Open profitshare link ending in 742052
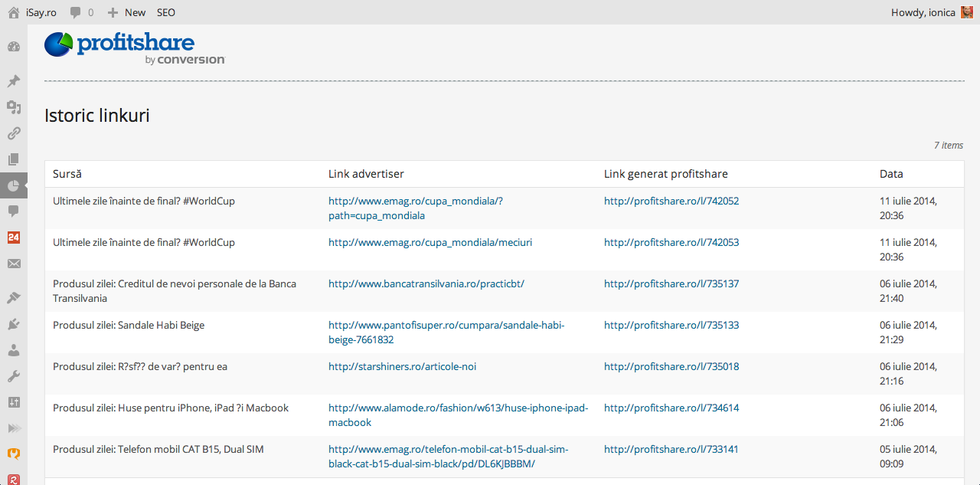The width and height of the screenshot is (980, 485). point(671,202)
